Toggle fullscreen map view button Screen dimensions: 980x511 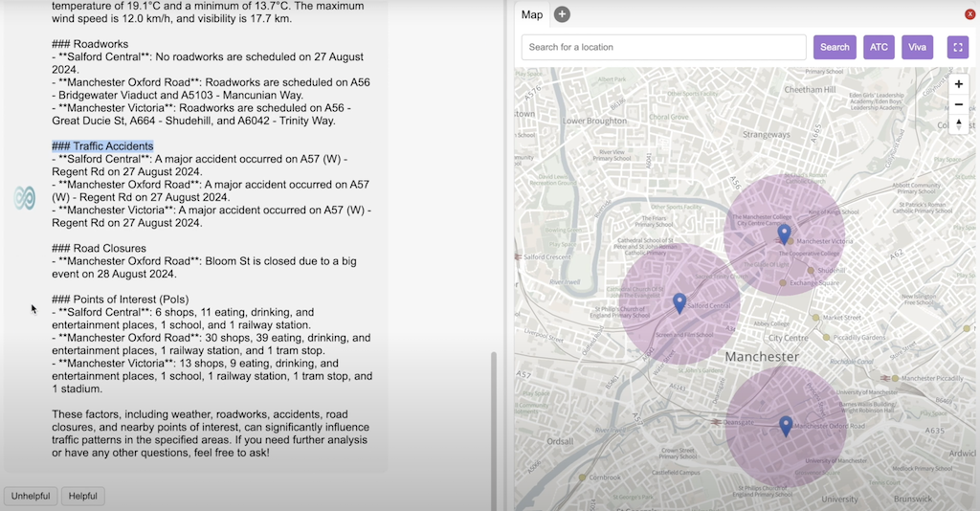coord(957,48)
